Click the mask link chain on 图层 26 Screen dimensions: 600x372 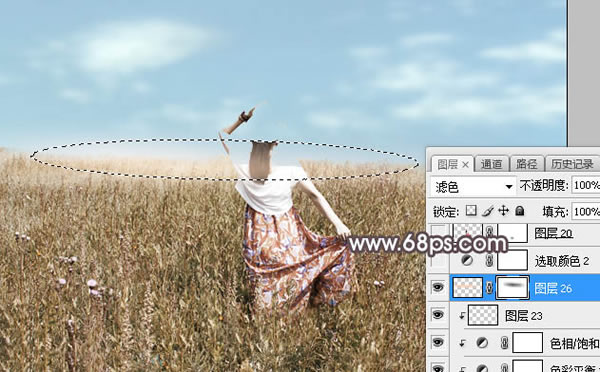point(489,288)
